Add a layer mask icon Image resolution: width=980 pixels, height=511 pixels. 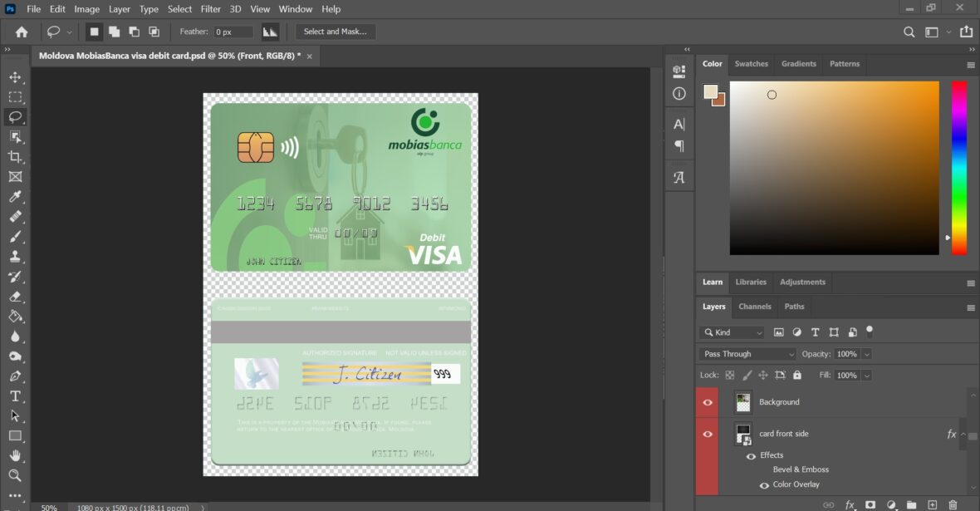pos(870,504)
